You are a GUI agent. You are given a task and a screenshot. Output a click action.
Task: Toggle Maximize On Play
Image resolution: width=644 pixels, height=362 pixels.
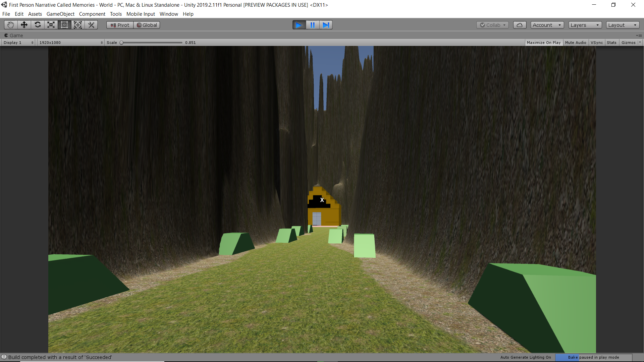(543, 43)
